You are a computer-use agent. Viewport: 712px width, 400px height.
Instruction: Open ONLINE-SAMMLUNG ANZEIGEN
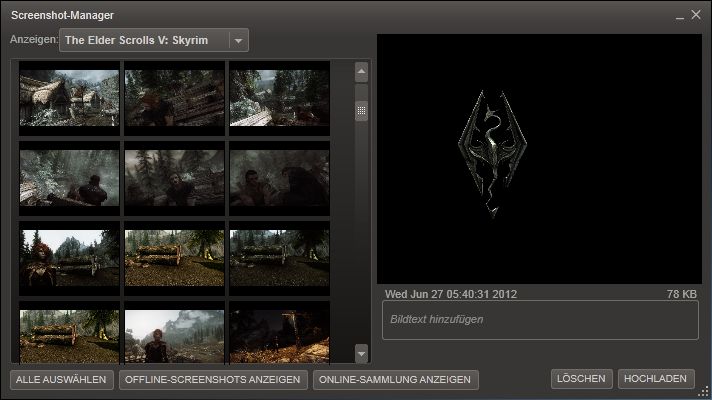395,380
